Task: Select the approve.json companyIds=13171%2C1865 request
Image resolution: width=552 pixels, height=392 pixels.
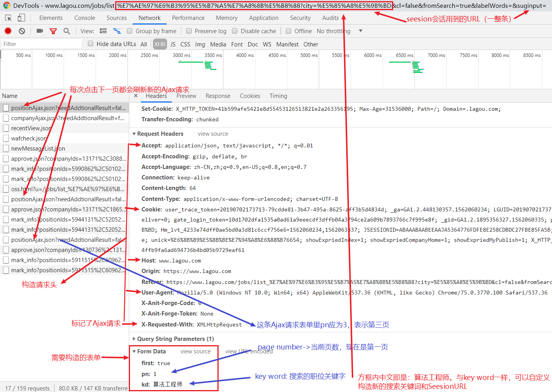Action: pos(64,209)
